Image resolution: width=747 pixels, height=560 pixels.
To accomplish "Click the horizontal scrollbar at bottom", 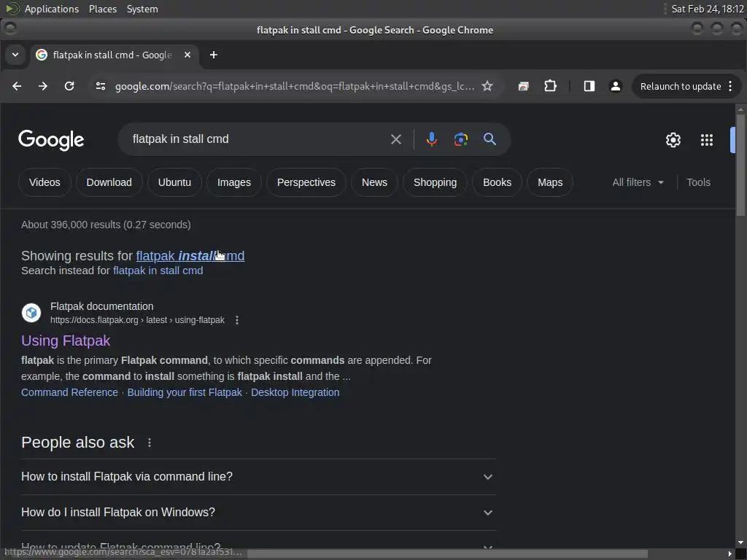I will [x=447, y=554].
